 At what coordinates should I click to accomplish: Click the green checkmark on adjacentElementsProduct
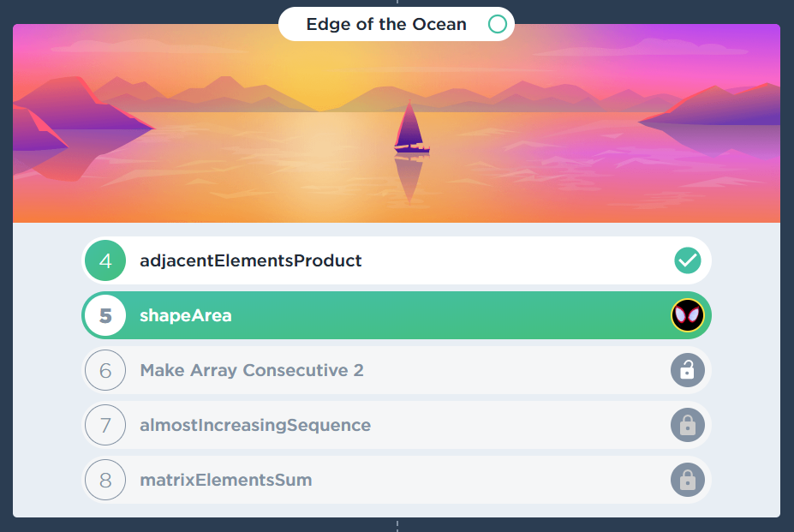pos(687,260)
